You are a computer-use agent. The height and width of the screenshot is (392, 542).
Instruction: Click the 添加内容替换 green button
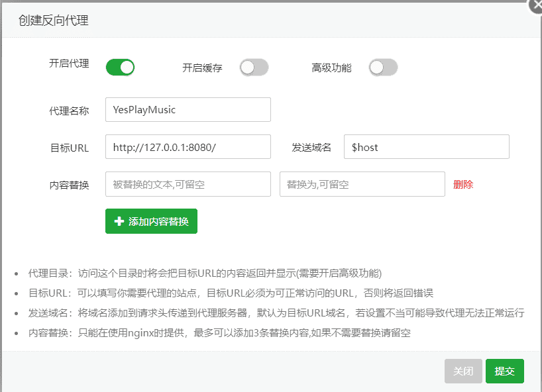(150, 221)
